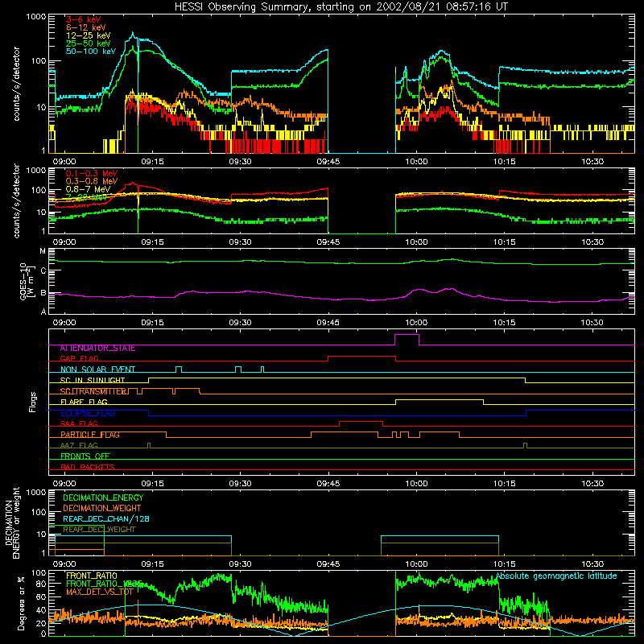The height and width of the screenshot is (644, 644).
Task: Click the DECIMATION_ENERGY legend entry
Action: click(x=103, y=497)
